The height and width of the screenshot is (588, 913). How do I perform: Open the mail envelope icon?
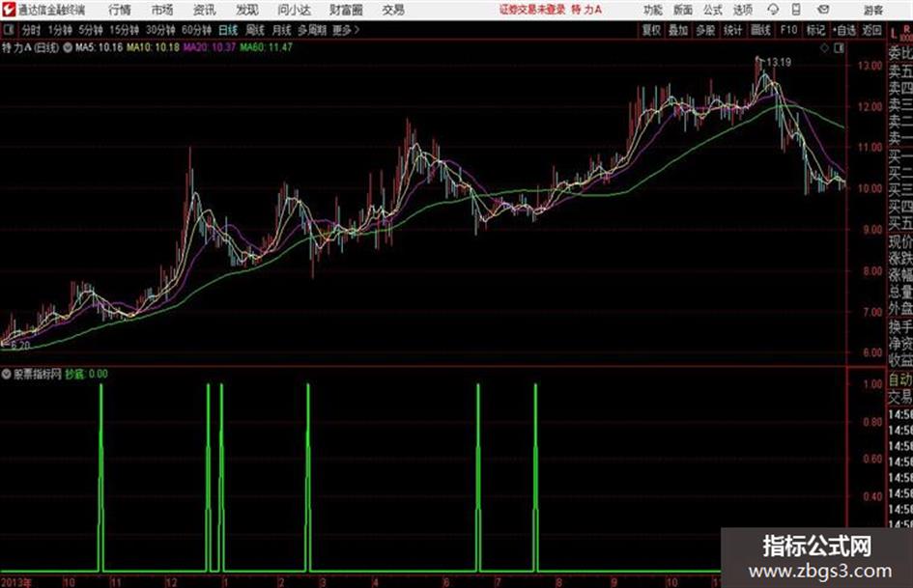pyautogui.click(x=823, y=10)
